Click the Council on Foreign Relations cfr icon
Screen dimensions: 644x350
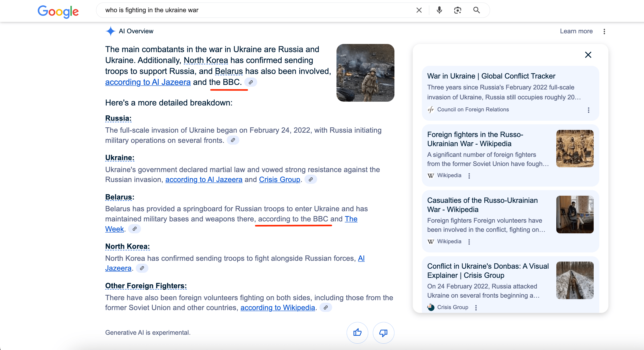[x=431, y=110]
